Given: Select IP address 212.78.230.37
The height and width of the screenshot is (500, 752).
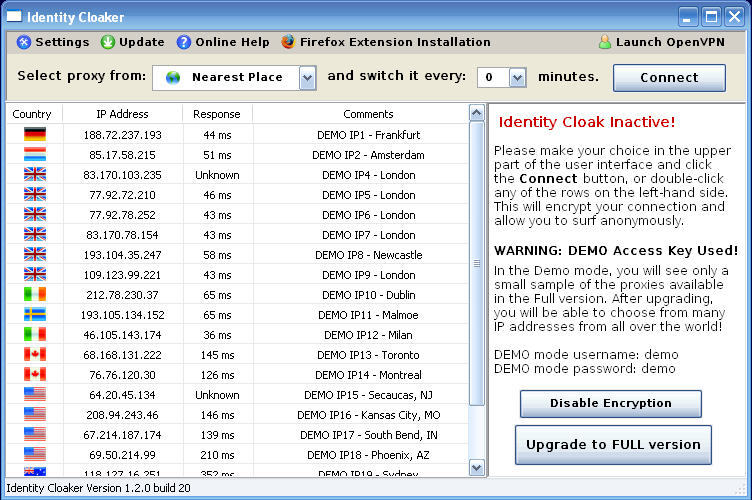Looking at the screenshot, I should [x=122, y=295].
